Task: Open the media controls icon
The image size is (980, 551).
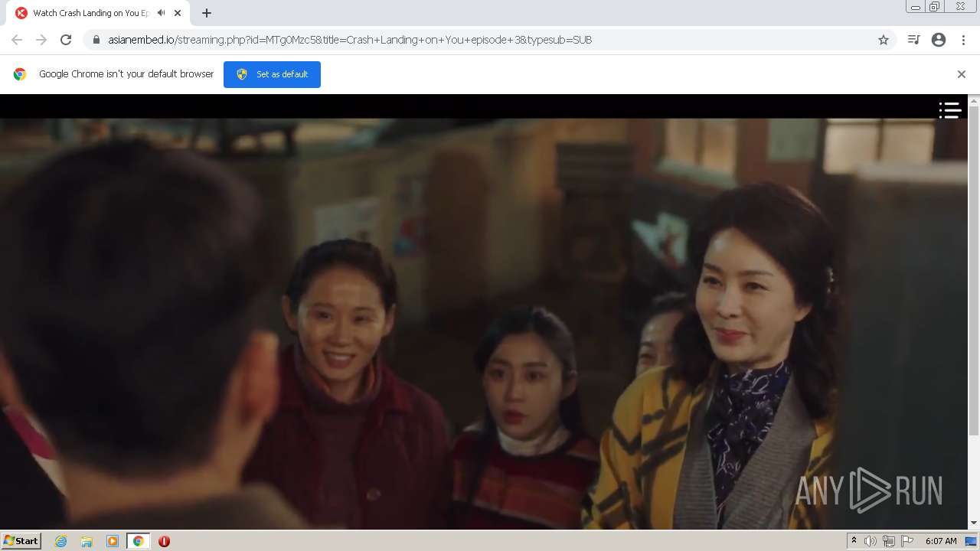Action: (913, 40)
